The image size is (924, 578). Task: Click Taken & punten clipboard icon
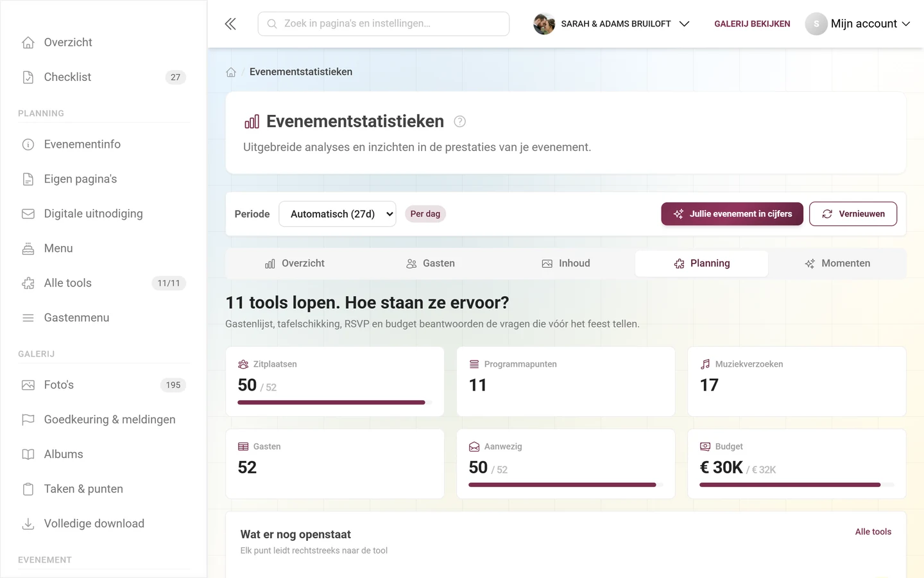tap(28, 489)
